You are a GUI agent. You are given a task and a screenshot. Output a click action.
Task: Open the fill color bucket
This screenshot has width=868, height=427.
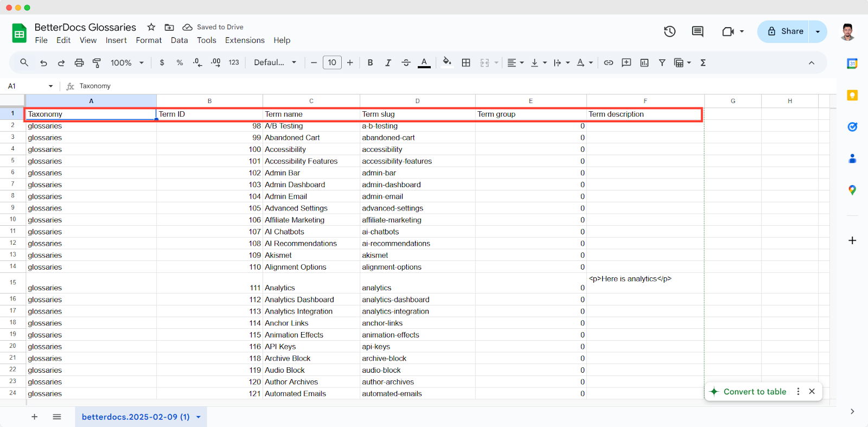tap(447, 62)
